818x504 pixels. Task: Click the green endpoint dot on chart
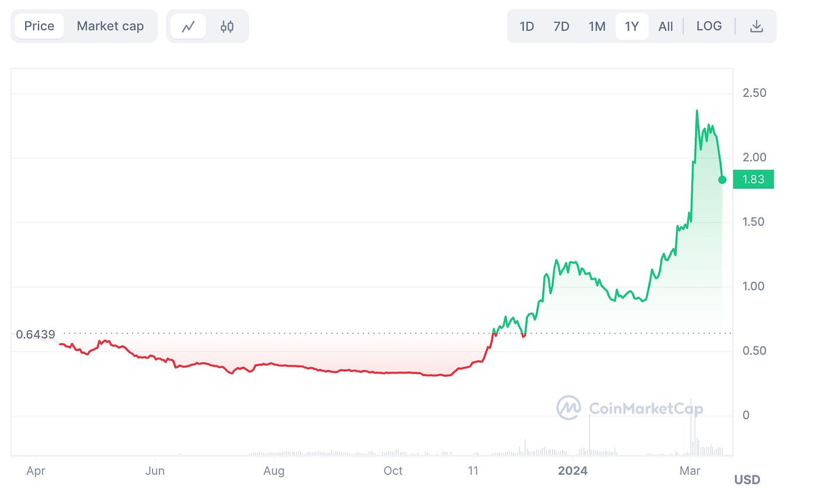[x=722, y=179]
